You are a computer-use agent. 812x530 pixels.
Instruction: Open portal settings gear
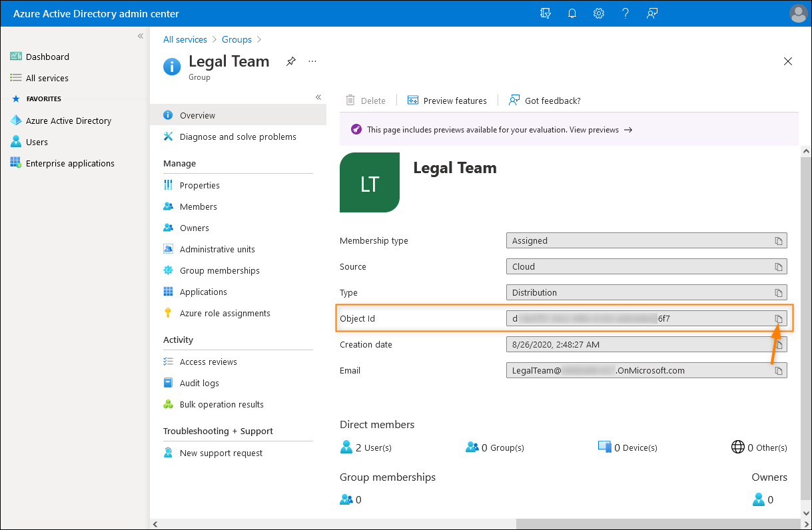(599, 13)
